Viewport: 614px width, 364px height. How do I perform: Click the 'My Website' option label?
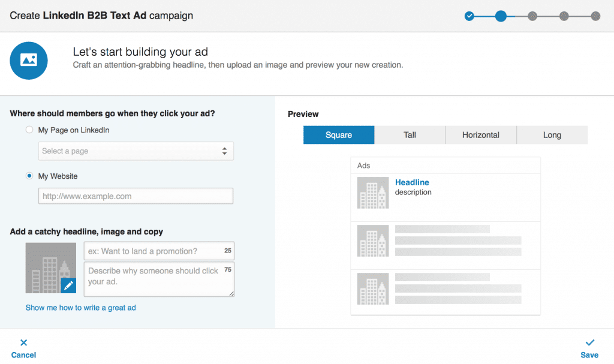click(58, 176)
